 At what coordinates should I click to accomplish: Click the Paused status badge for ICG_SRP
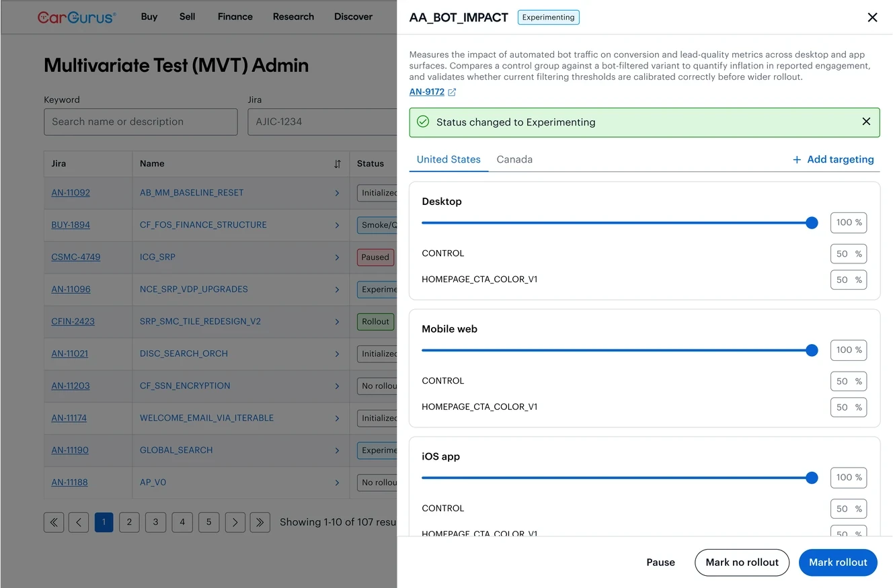tap(375, 257)
